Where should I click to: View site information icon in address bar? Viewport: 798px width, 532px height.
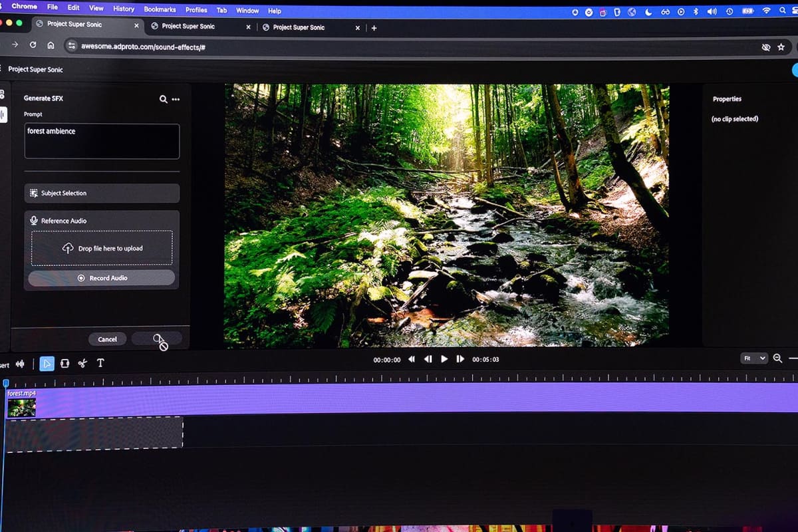coord(72,46)
